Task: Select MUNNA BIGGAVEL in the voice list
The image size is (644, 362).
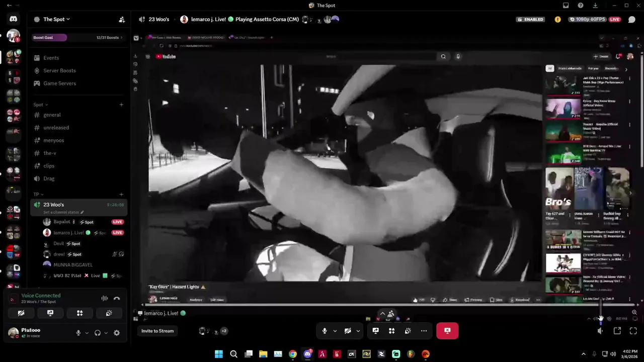Action: click(83, 265)
